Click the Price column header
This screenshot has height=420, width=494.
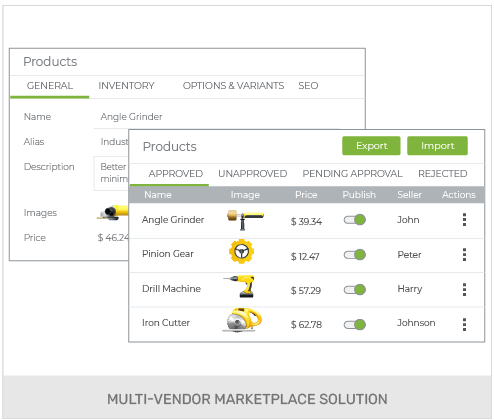click(306, 195)
